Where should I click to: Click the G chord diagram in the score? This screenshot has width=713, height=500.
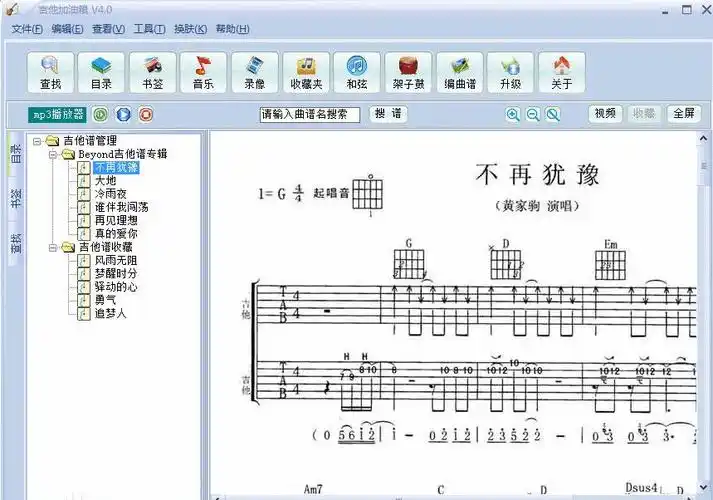(x=409, y=264)
